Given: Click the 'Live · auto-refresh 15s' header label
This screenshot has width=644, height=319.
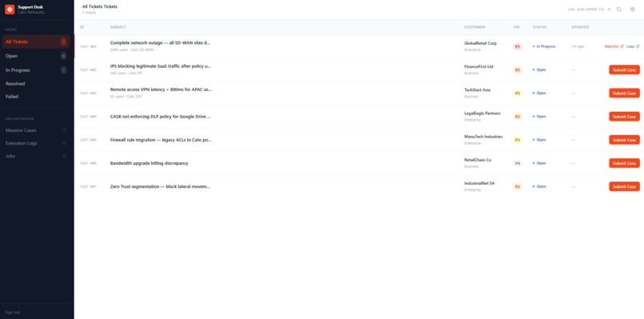Looking at the screenshot, I should (x=586, y=9).
